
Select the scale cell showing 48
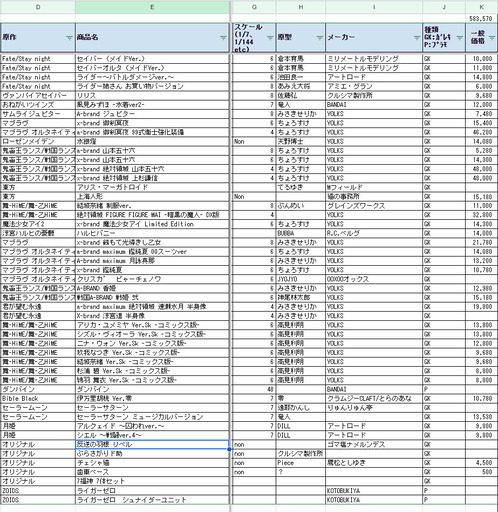point(254,389)
